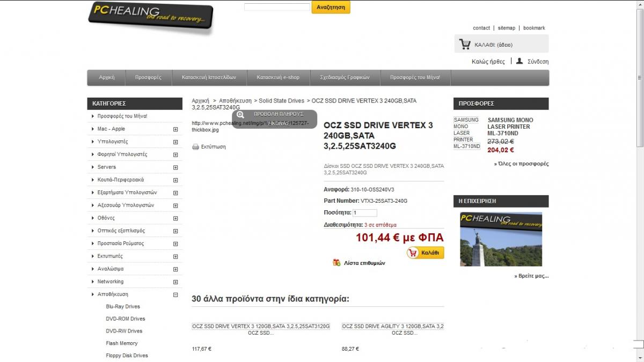Screen dimensions: 644x362
Task: Click the Εκτύπωση print link
Action: (213, 147)
